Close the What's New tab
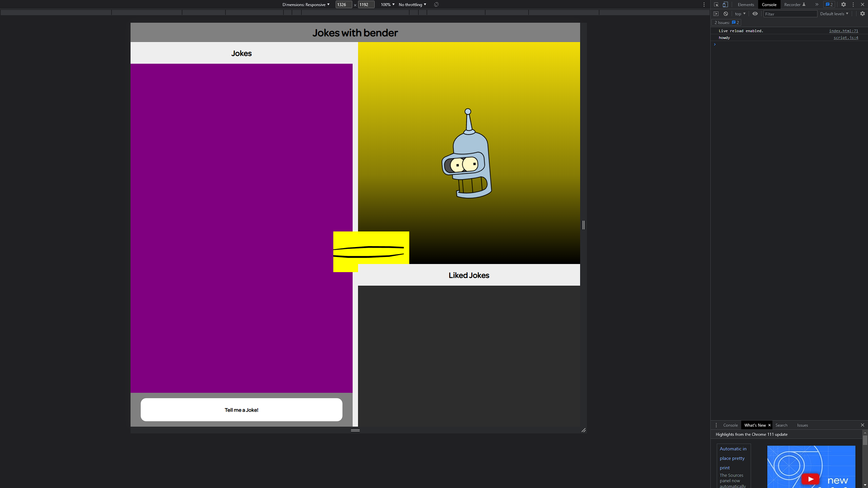This screenshot has height=488, width=868. (769, 425)
